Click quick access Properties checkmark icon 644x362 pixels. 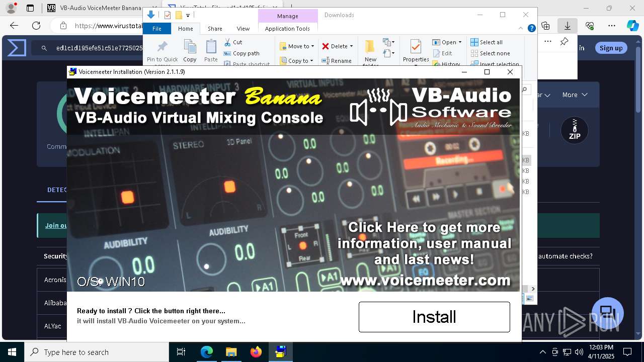pyautogui.click(x=168, y=15)
